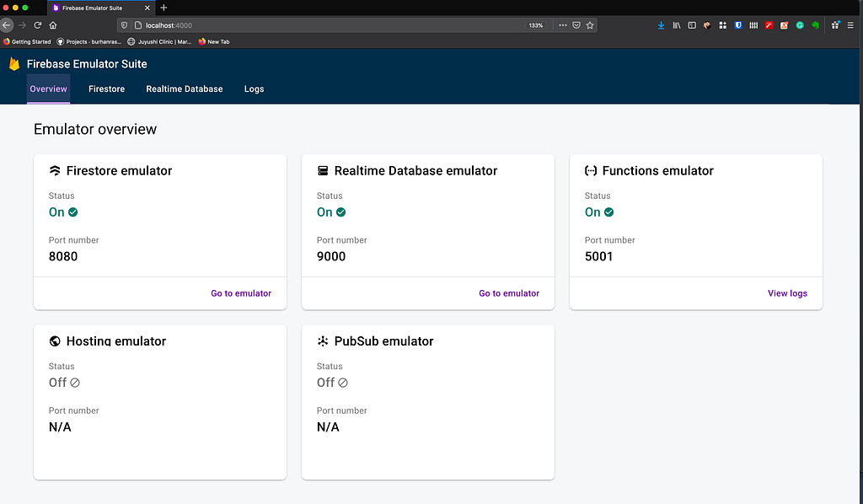Save page to Pocket
Viewport: 863px width, 504px height.
click(x=576, y=25)
